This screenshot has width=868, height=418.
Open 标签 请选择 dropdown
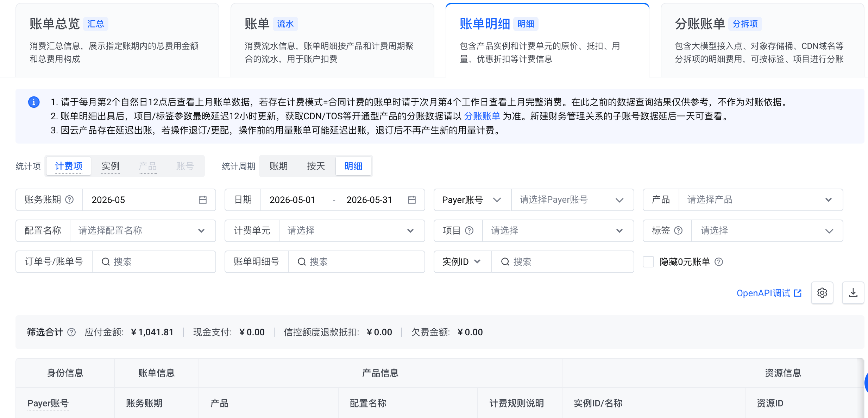767,230
